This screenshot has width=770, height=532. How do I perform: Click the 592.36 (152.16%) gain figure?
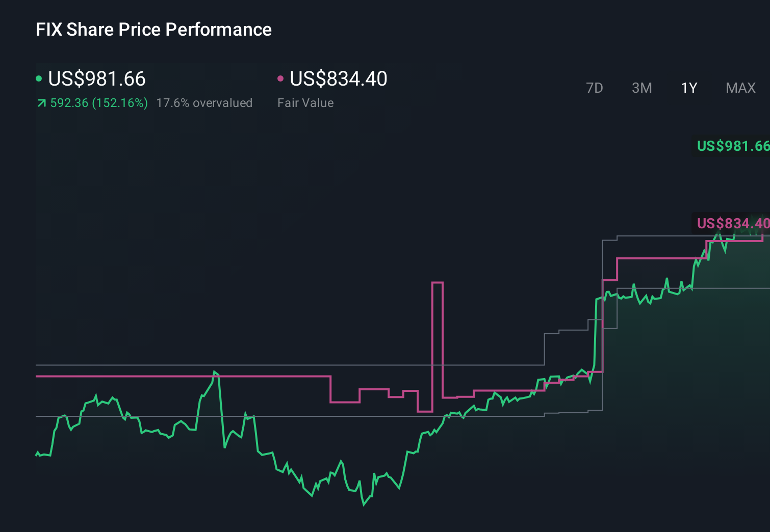point(99,103)
